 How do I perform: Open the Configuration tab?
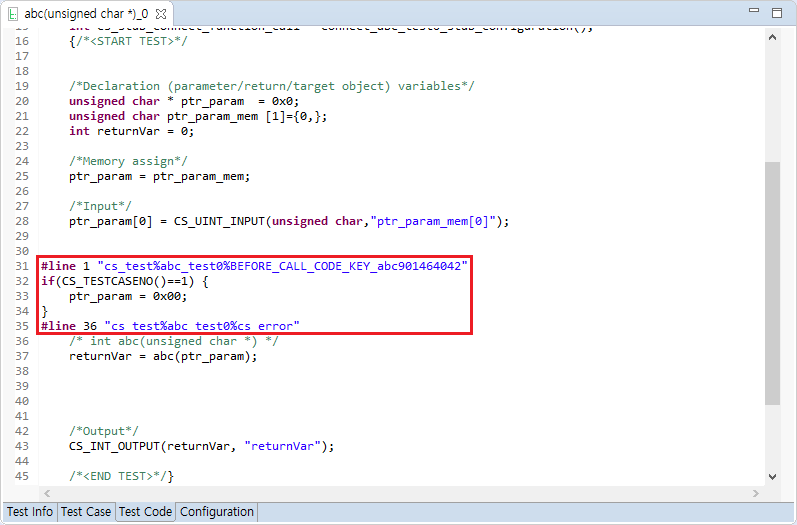click(x=217, y=511)
